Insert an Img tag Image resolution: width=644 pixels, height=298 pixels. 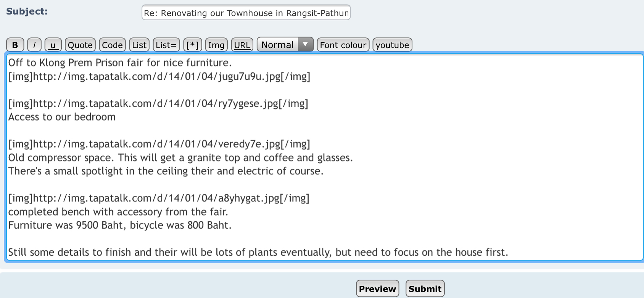pyautogui.click(x=216, y=45)
